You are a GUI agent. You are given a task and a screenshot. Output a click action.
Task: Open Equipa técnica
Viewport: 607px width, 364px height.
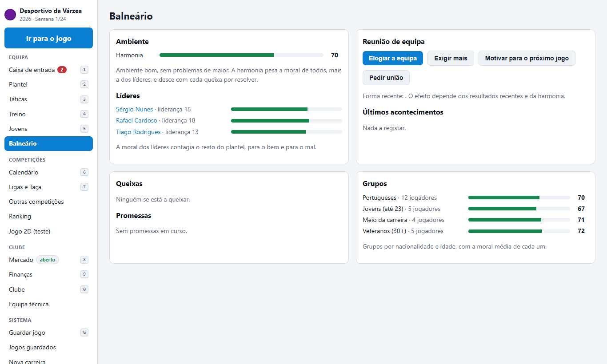coord(48,304)
